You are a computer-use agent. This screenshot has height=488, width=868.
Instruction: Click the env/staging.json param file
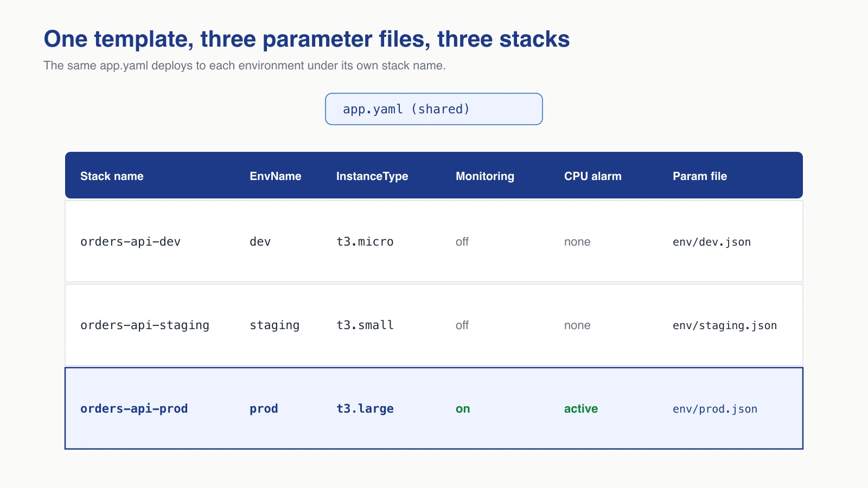[725, 325]
